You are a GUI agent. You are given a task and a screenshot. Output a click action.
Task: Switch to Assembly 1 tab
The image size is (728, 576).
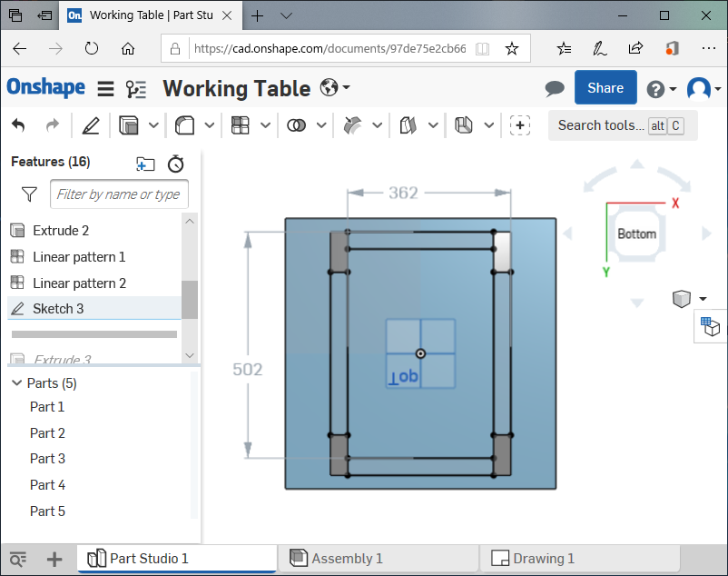coord(378,559)
